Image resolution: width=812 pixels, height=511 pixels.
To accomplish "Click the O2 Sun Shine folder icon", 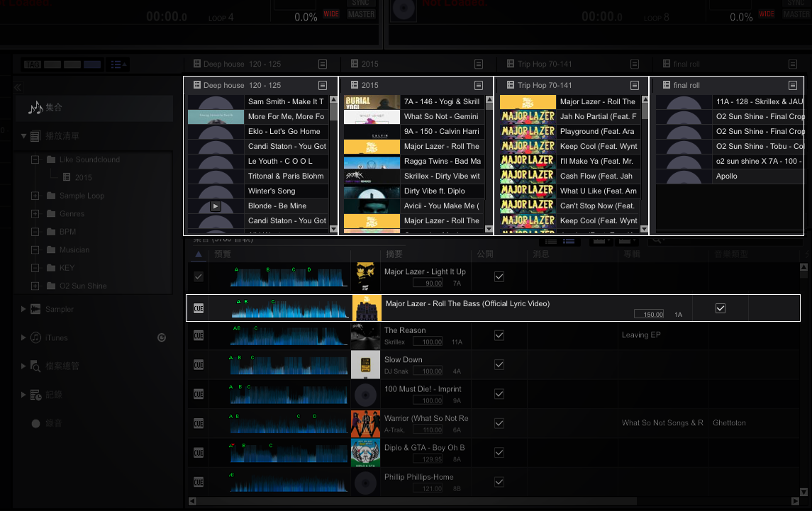I will coord(51,286).
